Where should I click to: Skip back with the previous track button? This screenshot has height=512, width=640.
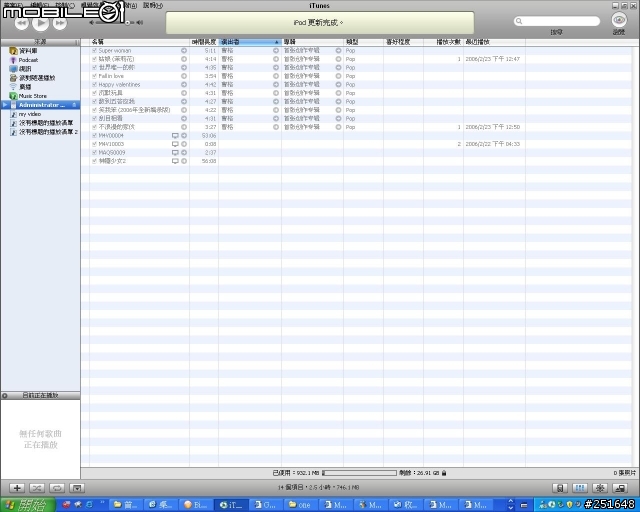tap(22, 23)
